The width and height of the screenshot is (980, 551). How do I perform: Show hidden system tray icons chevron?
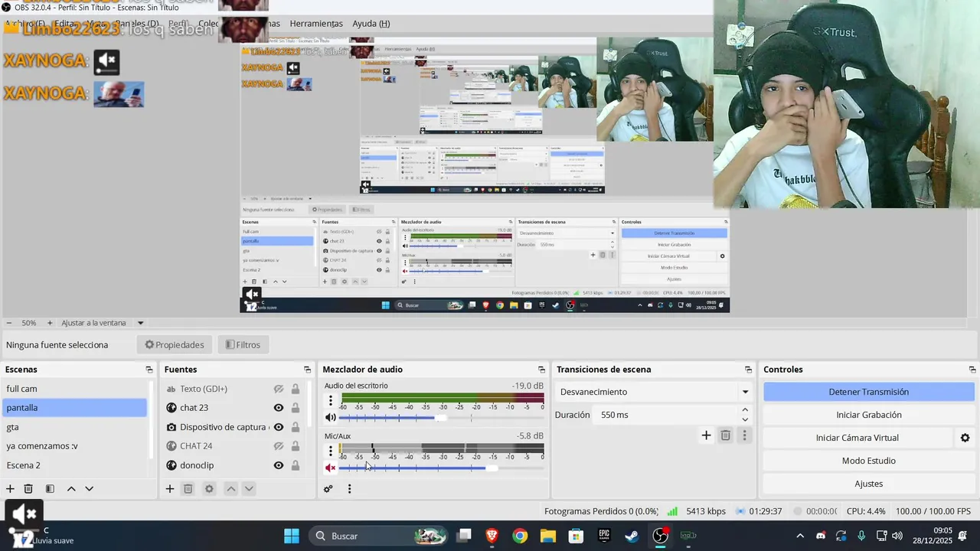click(800, 536)
